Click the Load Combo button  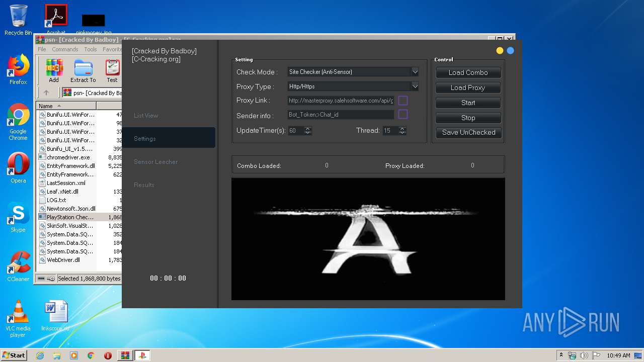[468, 72]
